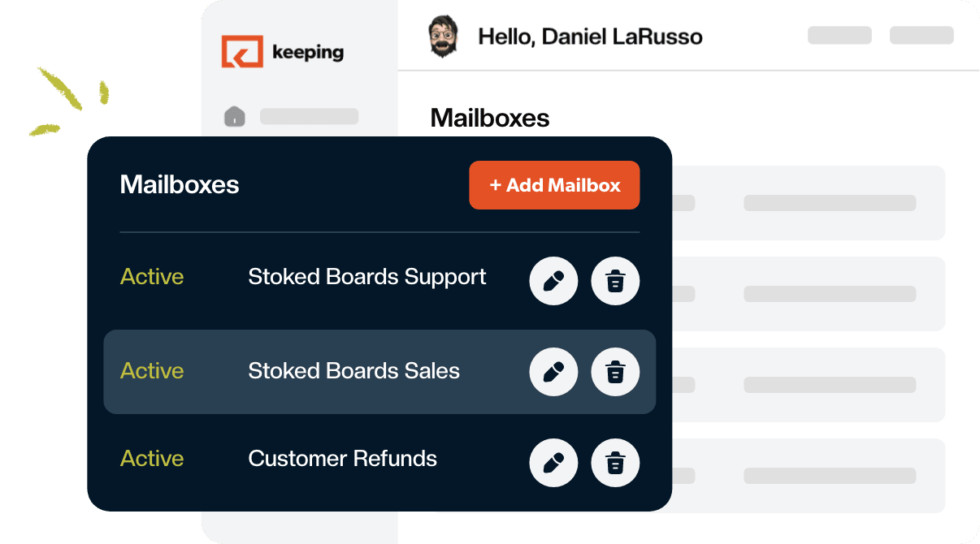Delete the Stoked Boards Support mailbox
This screenshot has height=544, width=980.
coord(615,282)
